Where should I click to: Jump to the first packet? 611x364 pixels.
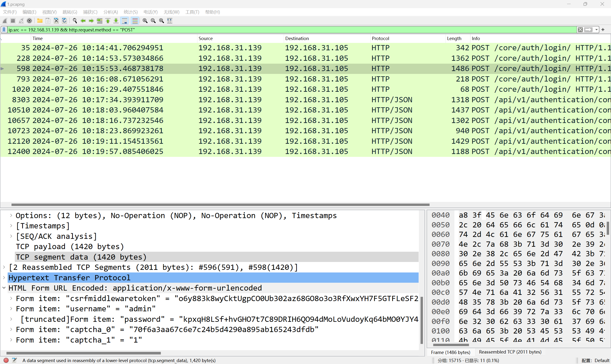[x=108, y=21]
